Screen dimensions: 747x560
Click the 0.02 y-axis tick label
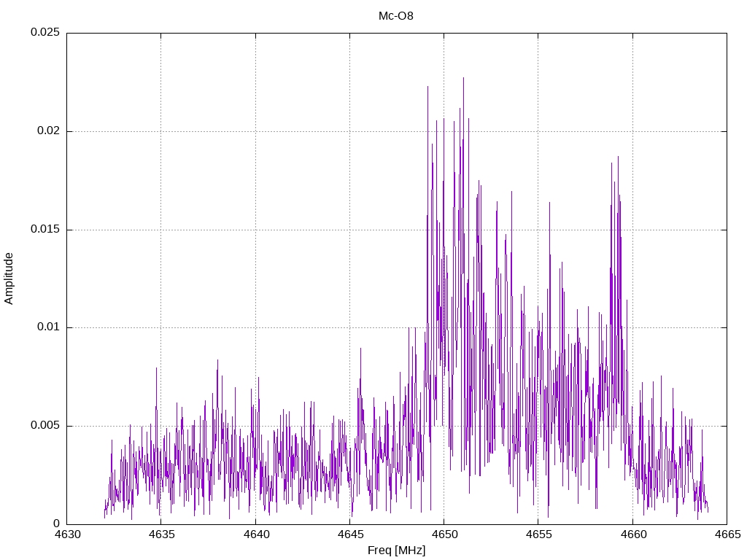pyautogui.click(x=49, y=131)
